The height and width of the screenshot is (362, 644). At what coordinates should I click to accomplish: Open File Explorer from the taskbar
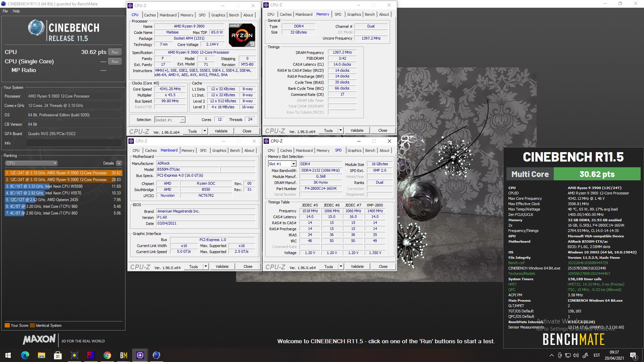(x=42, y=355)
